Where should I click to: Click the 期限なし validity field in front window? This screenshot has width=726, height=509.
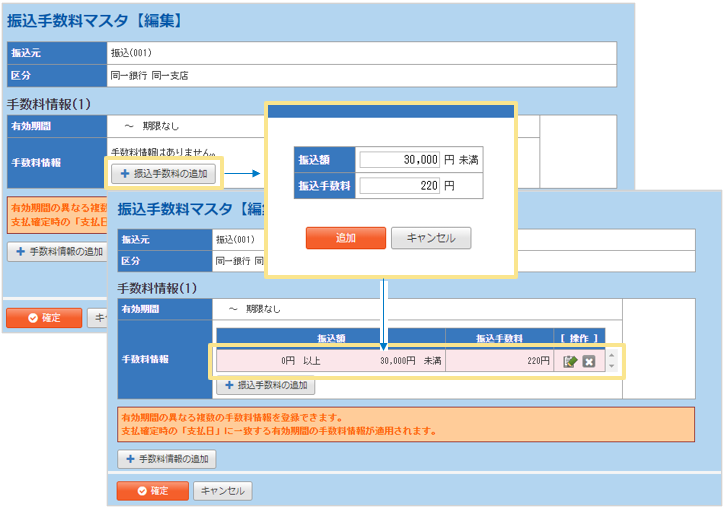point(263,310)
